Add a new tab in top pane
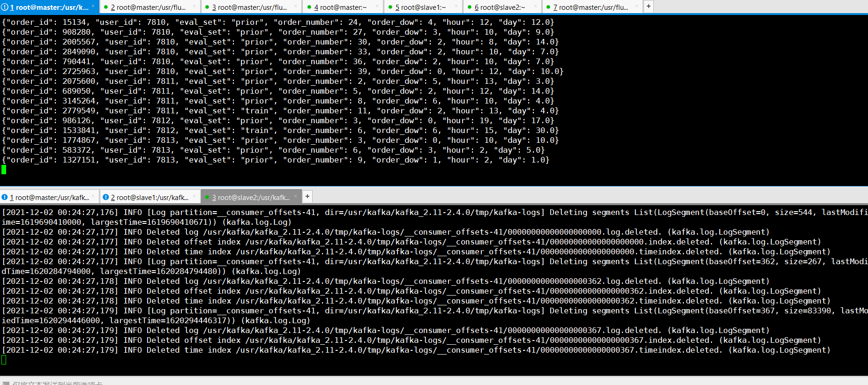This screenshot has width=868, height=385. coord(649,7)
